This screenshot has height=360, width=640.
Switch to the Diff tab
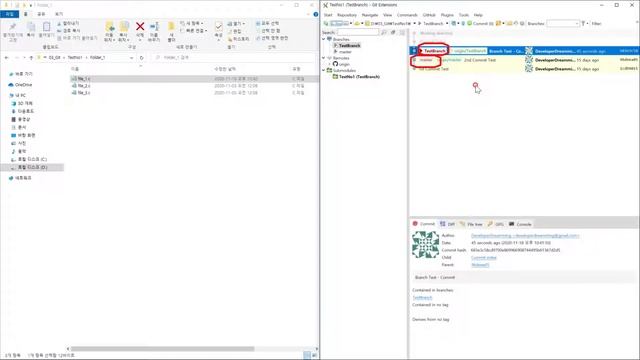447,224
